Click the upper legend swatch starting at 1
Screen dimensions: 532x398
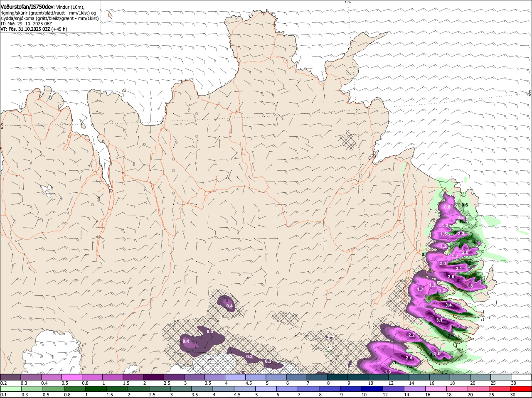coord(113,377)
